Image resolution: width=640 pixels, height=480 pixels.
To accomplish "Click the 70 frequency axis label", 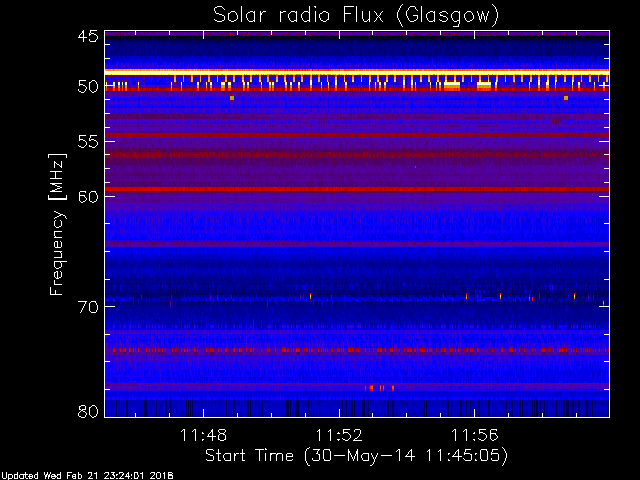I will [x=88, y=307].
